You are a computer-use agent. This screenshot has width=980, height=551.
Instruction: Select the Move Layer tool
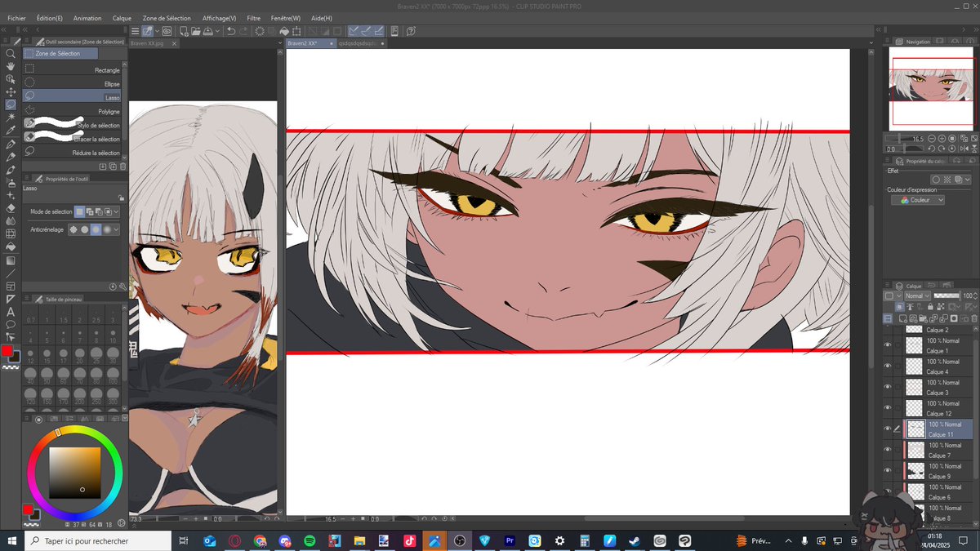[11, 92]
